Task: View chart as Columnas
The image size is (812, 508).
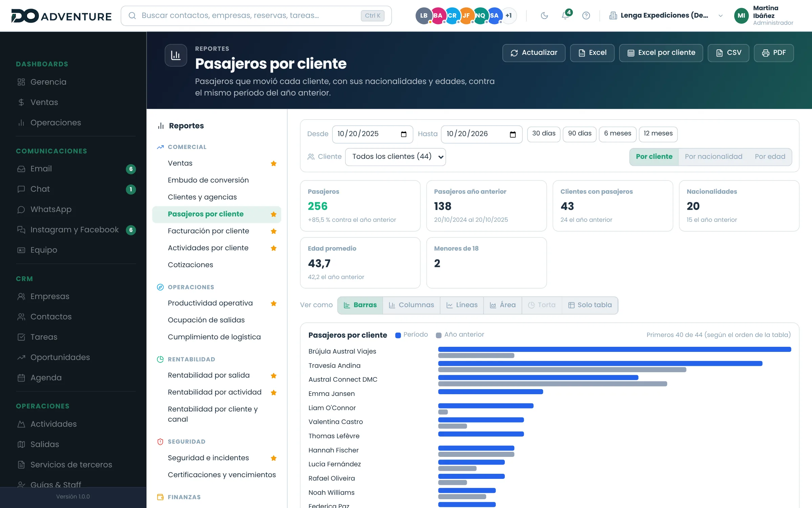Action: click(411, 305)
